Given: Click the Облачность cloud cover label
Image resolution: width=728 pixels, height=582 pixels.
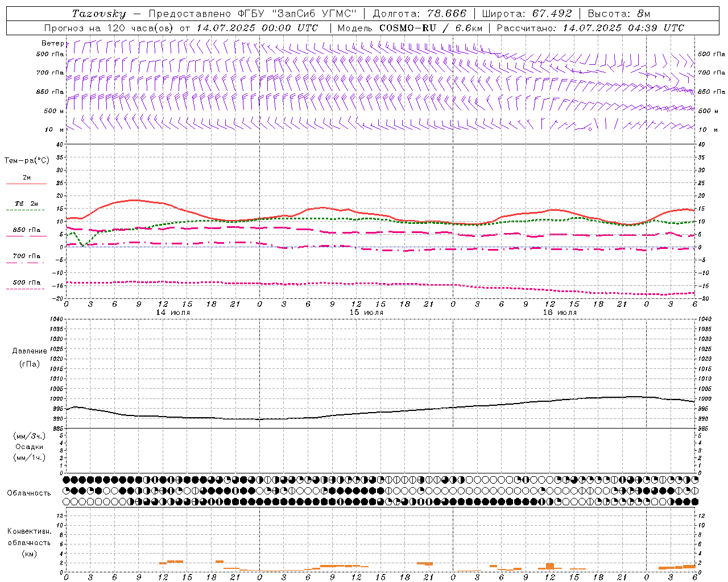Looking at the screenshot, I should coord(29,493).
